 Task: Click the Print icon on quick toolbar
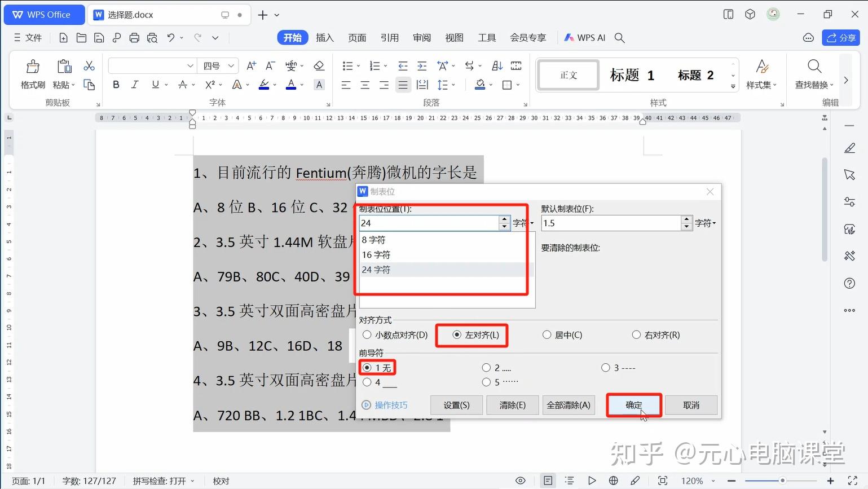[x=134, y=37]
